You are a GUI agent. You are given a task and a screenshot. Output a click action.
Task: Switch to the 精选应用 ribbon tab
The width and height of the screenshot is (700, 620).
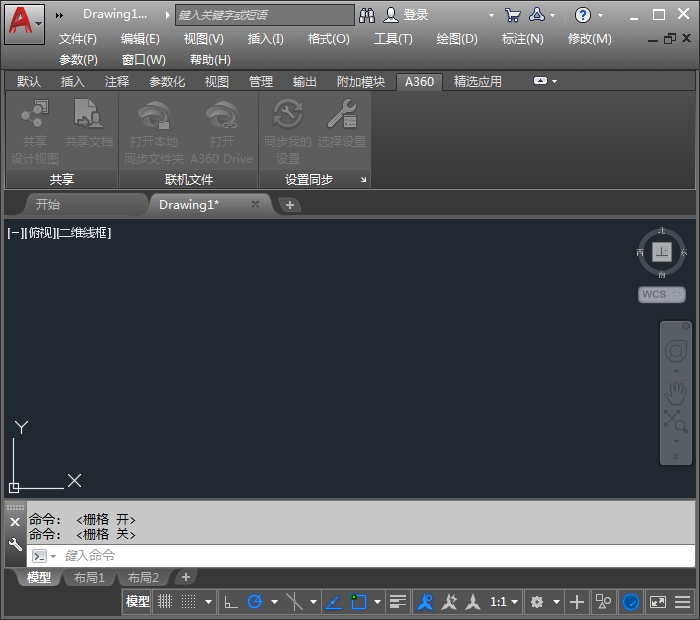tap(478, 82)
